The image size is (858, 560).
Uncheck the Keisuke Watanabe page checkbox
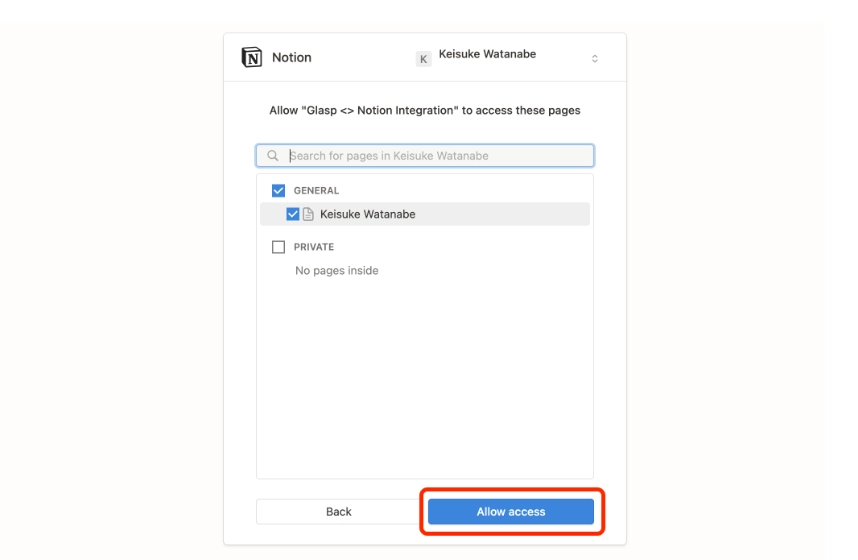[293, 214]
